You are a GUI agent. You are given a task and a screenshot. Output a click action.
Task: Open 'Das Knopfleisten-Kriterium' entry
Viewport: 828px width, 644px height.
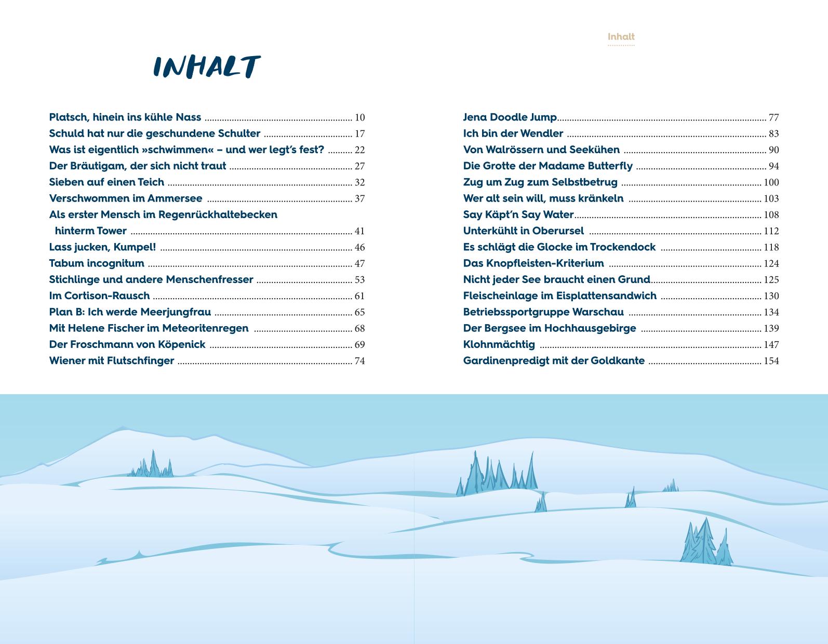(533, 263)
